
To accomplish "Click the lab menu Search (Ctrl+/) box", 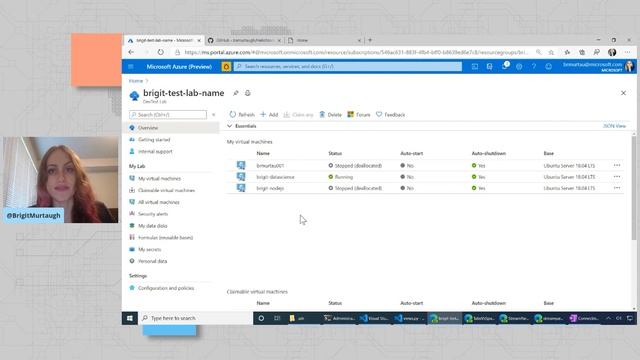I will [168, 115].
